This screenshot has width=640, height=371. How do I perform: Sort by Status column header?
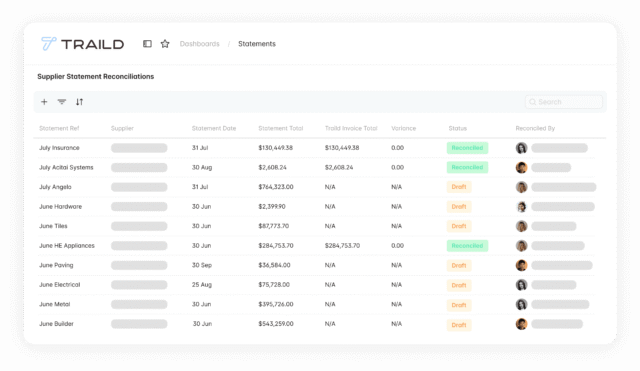coord(458,128)
